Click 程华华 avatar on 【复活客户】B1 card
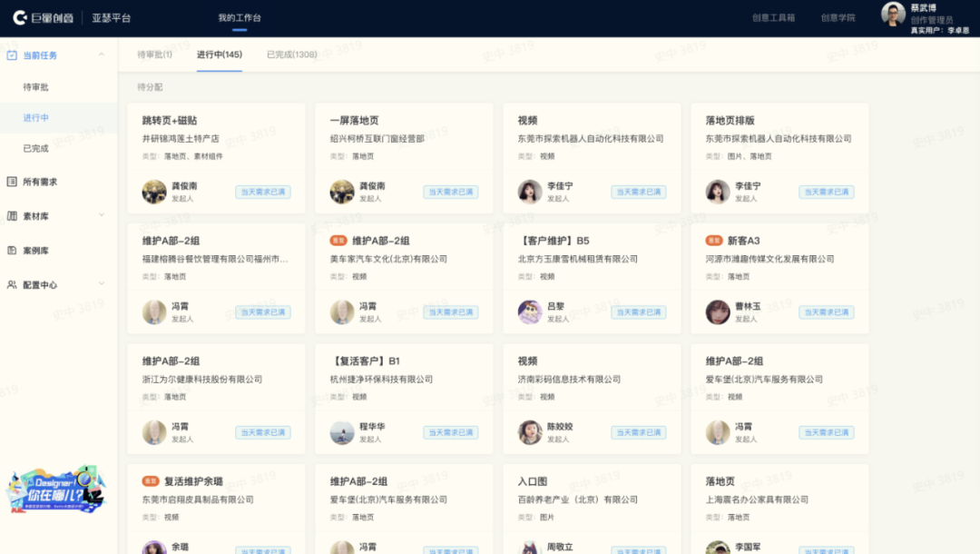Screen dimensions: 980x554 tap(342, 432)
